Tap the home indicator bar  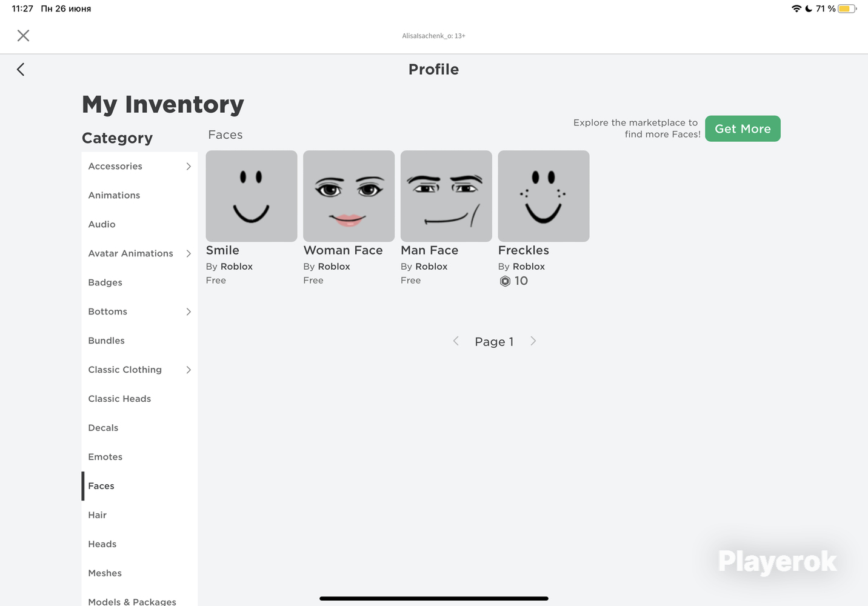tap(434, 599)
